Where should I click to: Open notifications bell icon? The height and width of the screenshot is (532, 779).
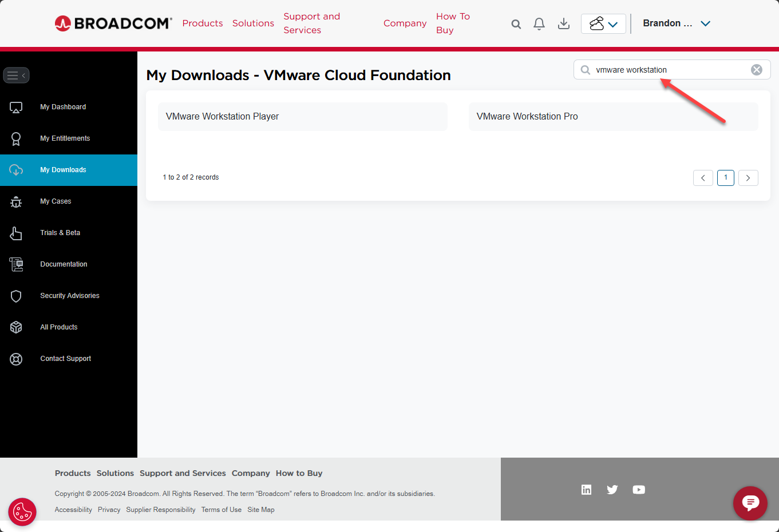click(x=539, y=23)
